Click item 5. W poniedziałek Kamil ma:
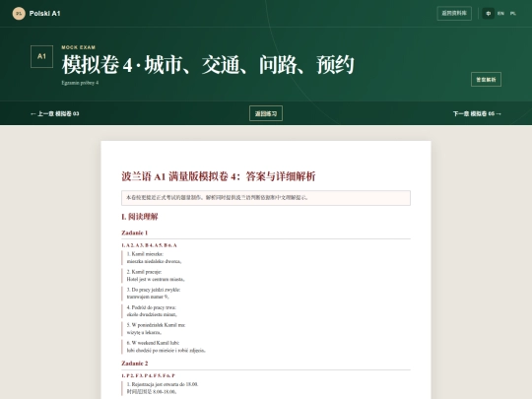Screen dimensions: 532x399 156,325
